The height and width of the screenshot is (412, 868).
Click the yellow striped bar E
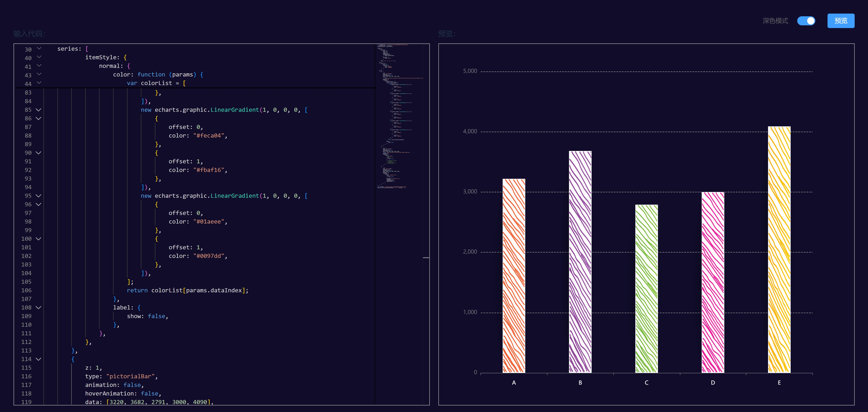coord(779,250)
